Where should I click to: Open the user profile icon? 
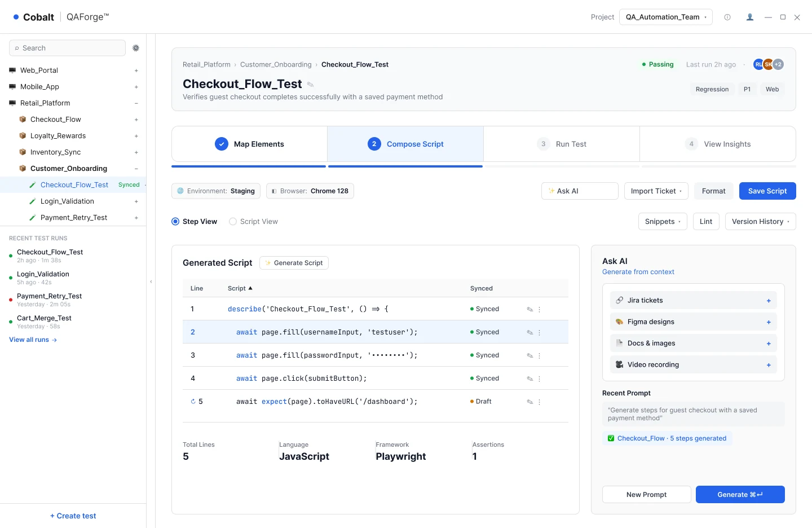pyautogui.click(x=750, y=17)
